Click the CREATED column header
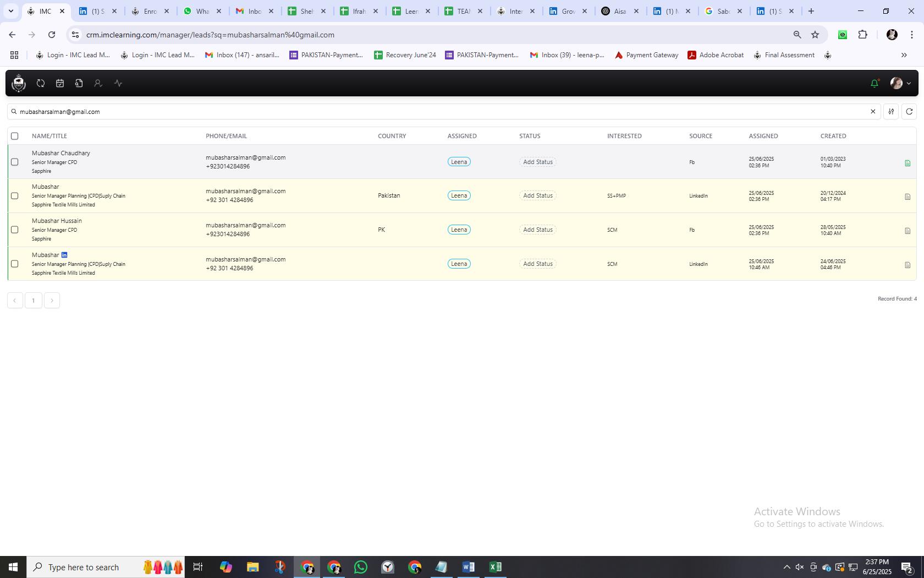Screen dimensions: 924x578 (x=833, y=136)
